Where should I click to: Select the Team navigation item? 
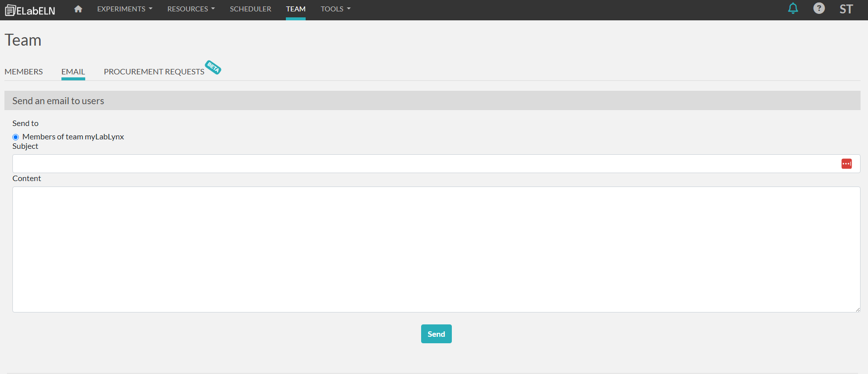click(296, 9)
